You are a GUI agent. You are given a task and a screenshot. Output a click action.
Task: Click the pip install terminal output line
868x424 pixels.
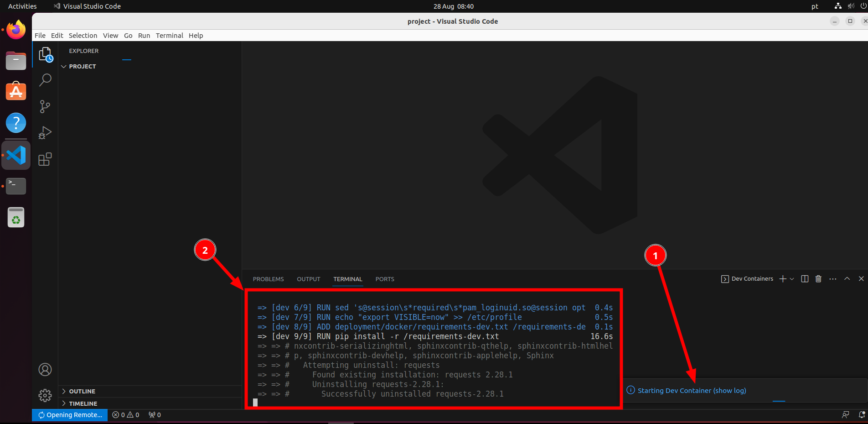pos(435,336)
